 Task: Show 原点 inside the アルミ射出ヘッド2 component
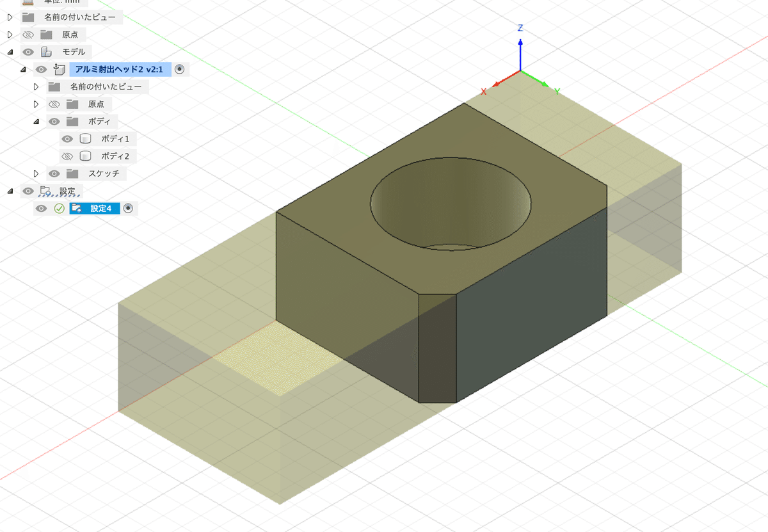click(54, 104)
